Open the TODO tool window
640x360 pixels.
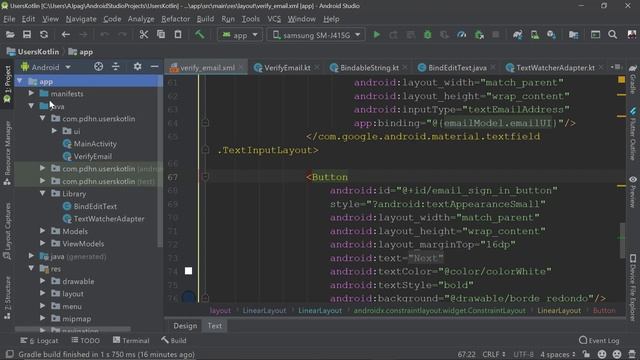click(85, 340)
